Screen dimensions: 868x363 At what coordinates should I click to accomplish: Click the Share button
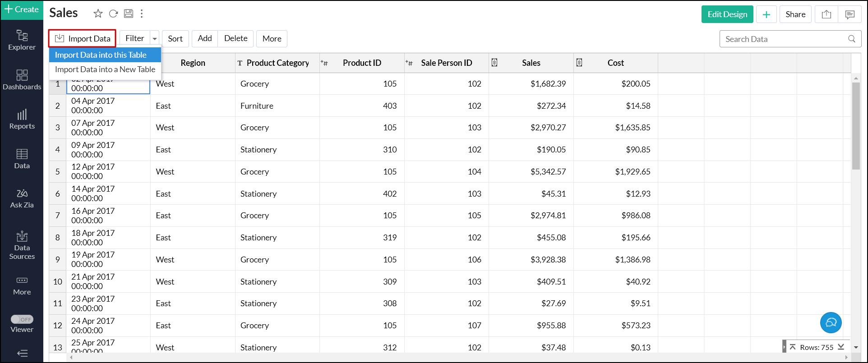[795, 14]
